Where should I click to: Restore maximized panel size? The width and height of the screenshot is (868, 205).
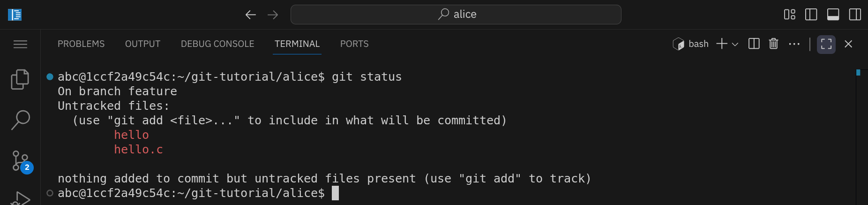826,44
